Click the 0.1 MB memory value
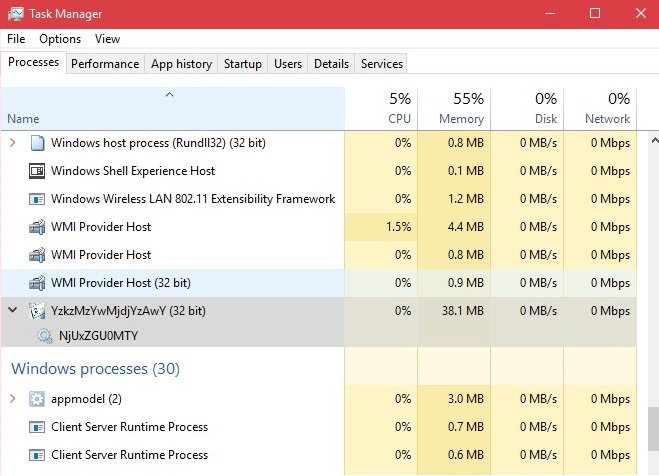This screenshot has height=476, width=659. [x=466, y=171]
